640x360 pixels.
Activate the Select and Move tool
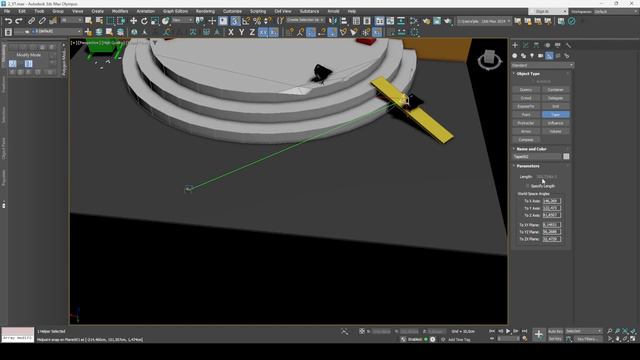[x=133, y=21]
